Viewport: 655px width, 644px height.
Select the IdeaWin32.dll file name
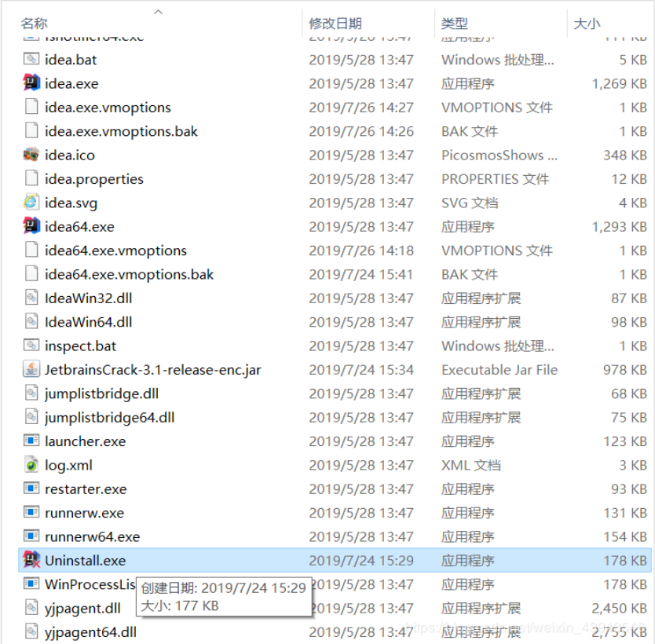[x=89, y=298]
